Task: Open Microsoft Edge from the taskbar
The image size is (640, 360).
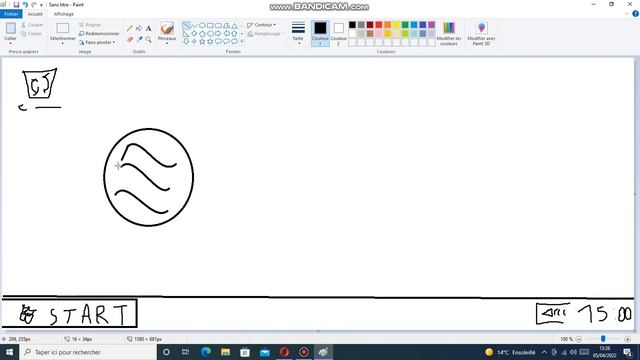Action: (206, 352)
